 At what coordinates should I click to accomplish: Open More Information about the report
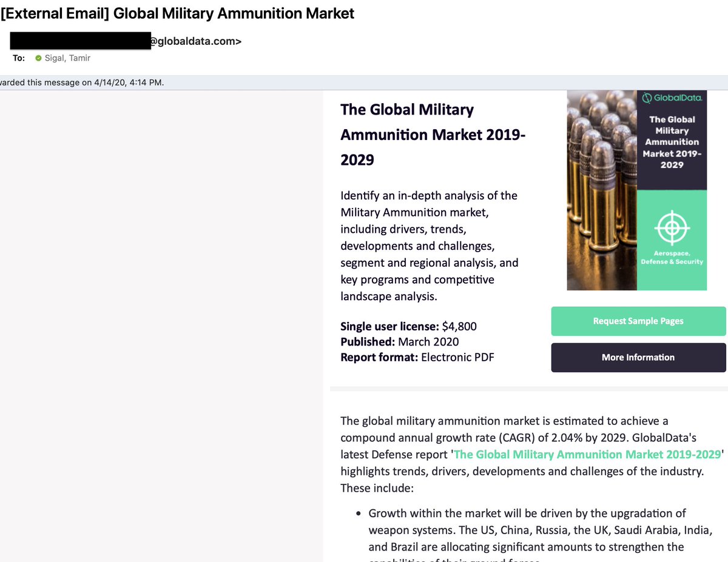coord(638,358)
